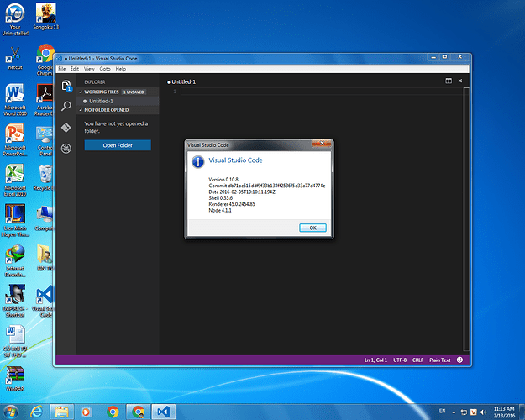Open the View menu

pyautogui.click(x=89, y=69)
